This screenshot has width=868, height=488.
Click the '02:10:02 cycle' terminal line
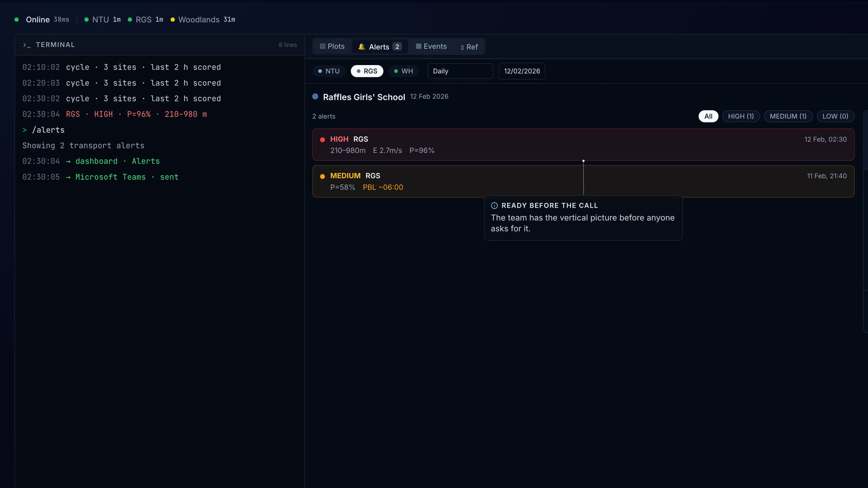(122, 67)
